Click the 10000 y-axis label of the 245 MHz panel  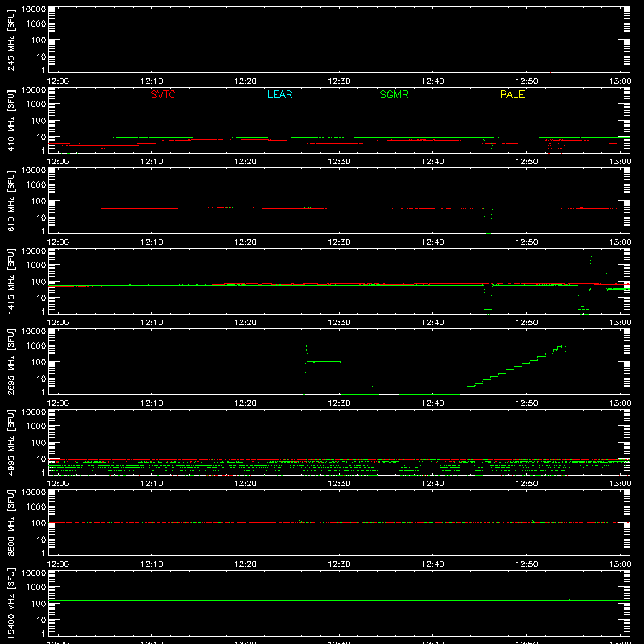[x=34, y=10]
